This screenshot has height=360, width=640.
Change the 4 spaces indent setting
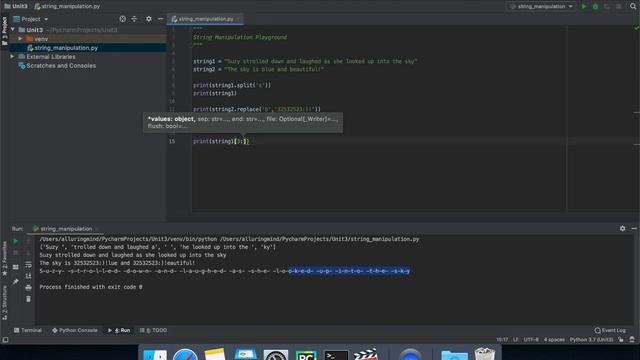(x=554, y=340)
